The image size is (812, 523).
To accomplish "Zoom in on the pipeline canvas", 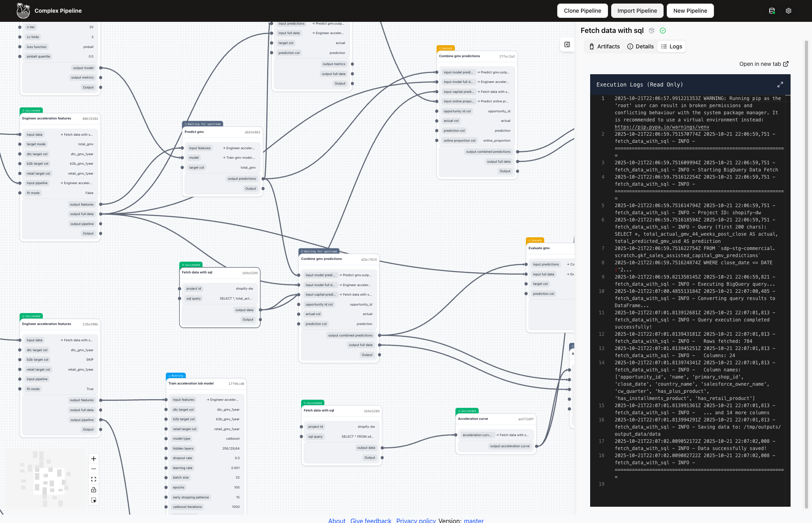I will click(x=94, y=459).
